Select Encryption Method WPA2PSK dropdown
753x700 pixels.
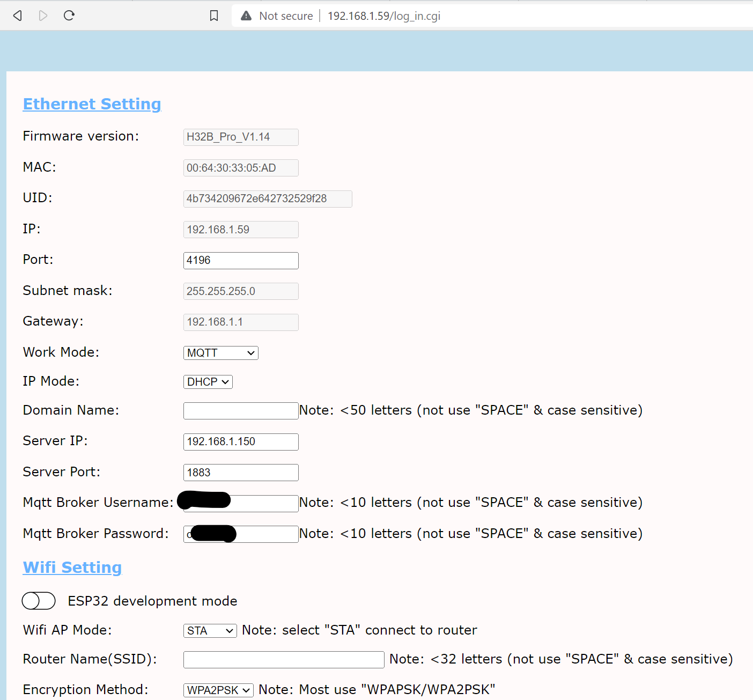[x=218, y=690]
